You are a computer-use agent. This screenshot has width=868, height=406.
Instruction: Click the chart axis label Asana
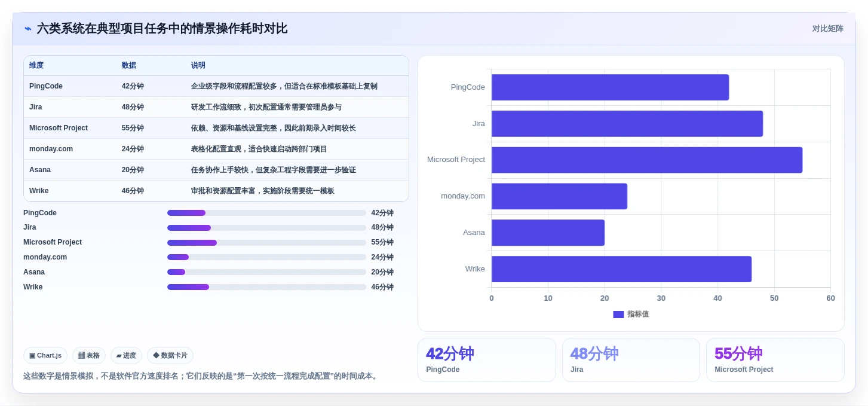point(474,233)
